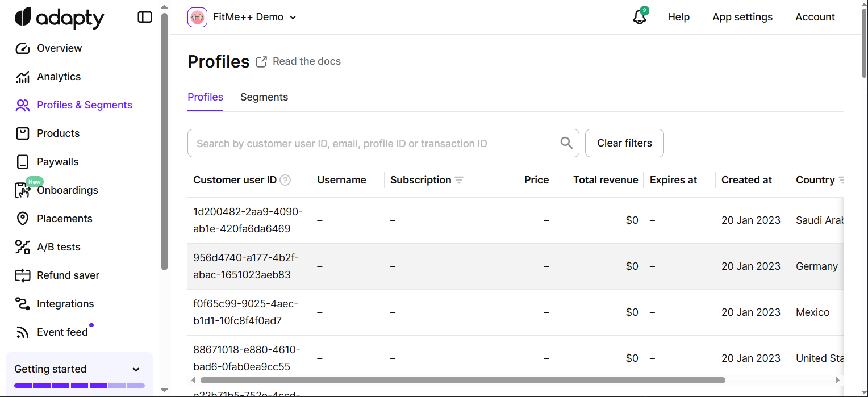868x397 pixels.
Task: Collapse the Getting started panel
Action: pyautogui.click(x=136, y=370)
